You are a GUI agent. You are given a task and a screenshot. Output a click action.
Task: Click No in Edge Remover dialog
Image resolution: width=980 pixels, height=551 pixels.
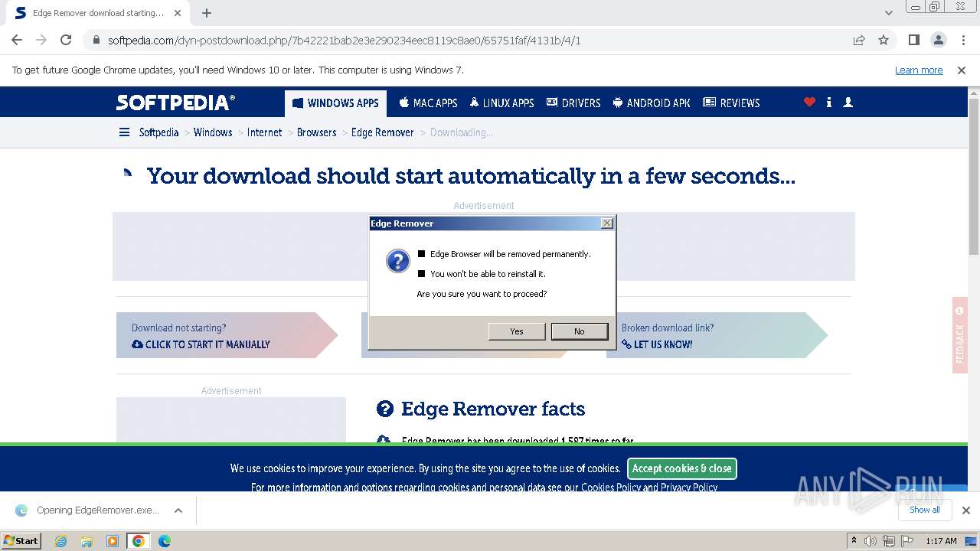(x=579, y=331)
